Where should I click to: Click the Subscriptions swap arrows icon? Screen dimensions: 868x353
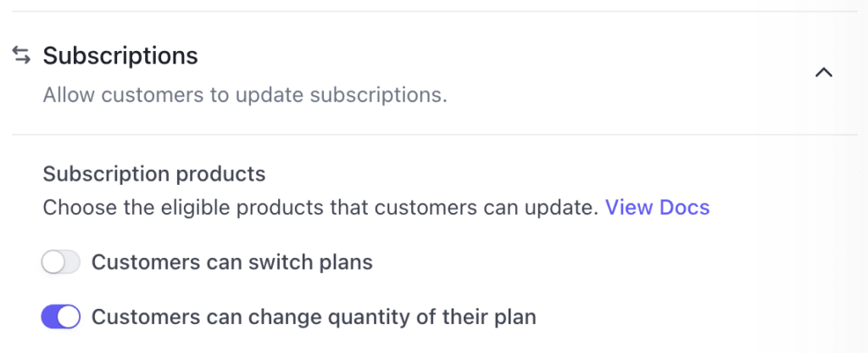pos(21,56)
